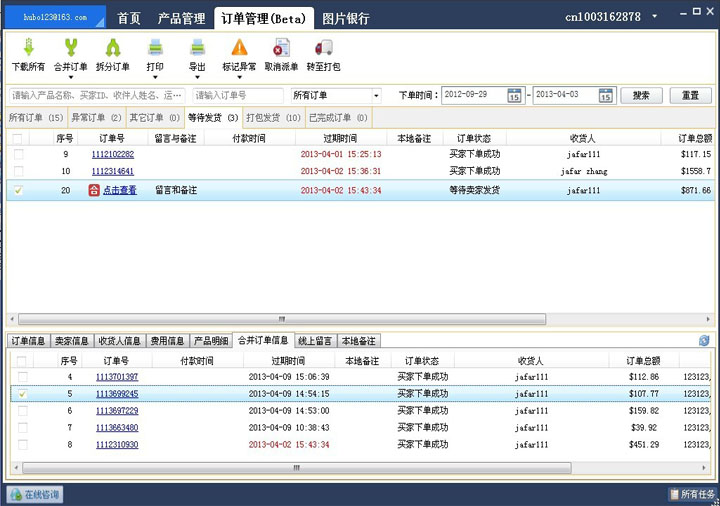Open the 所有订单 filter combo box
720x506 pixels.
click(336, 96)
